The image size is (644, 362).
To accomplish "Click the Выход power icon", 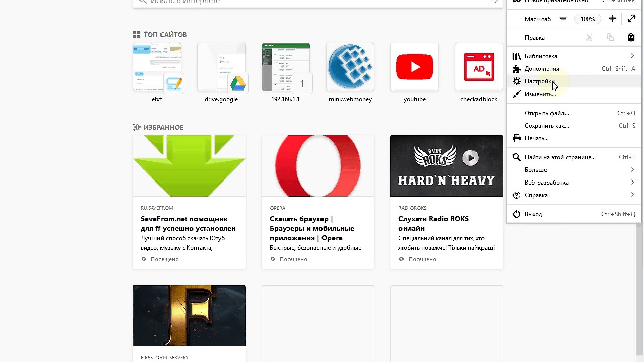I will (x=517, y=214).
